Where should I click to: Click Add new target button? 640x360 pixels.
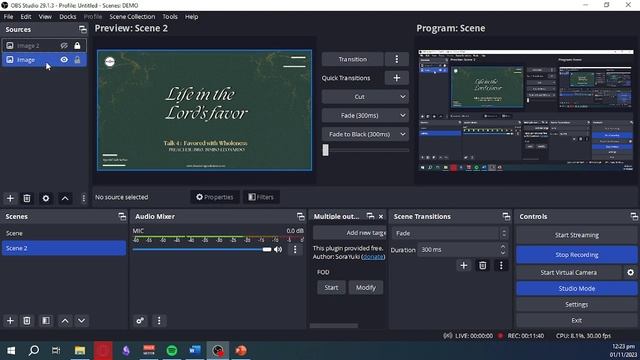click(349, 233)
